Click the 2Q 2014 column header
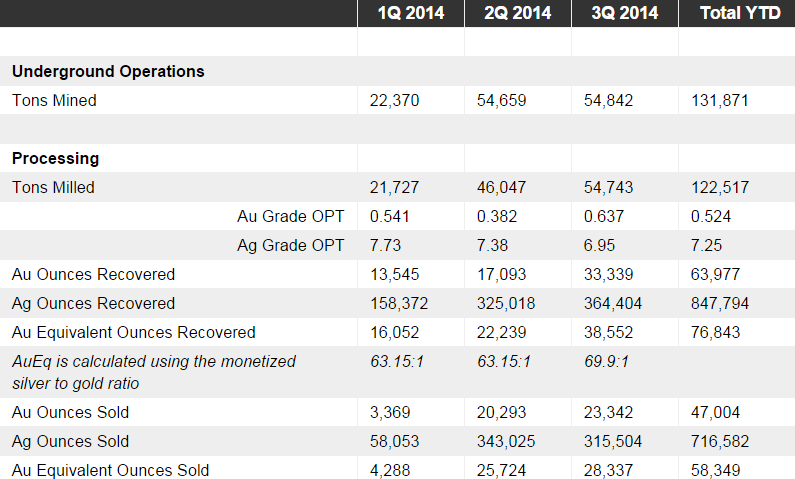The height and width of the screenshot is (479, 795). point(517,13)
